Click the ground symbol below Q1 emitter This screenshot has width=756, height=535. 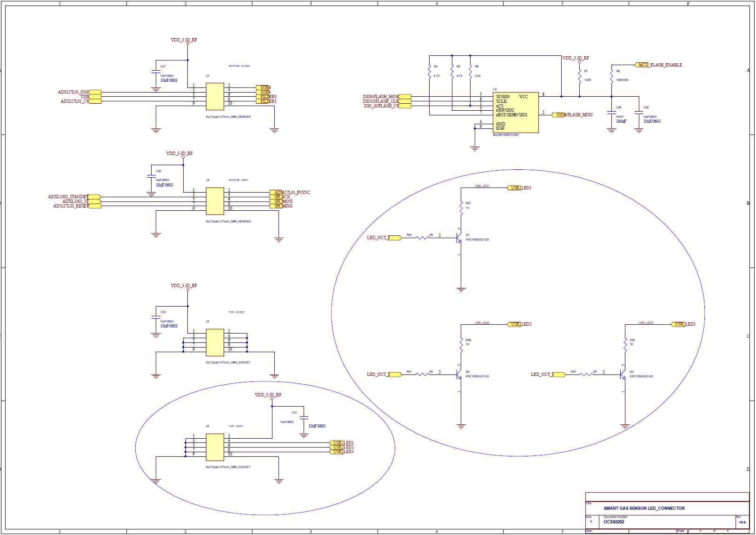(x=461, y=290)
